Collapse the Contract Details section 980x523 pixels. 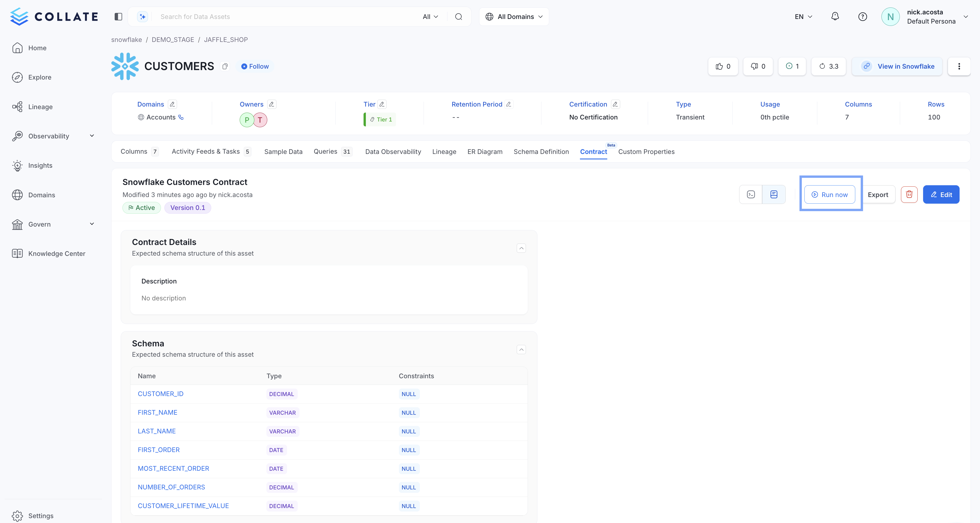[521, 248]
